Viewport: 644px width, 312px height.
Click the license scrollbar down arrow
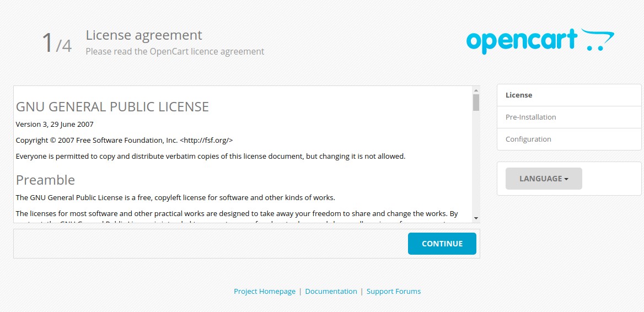(x=476, y=218)
